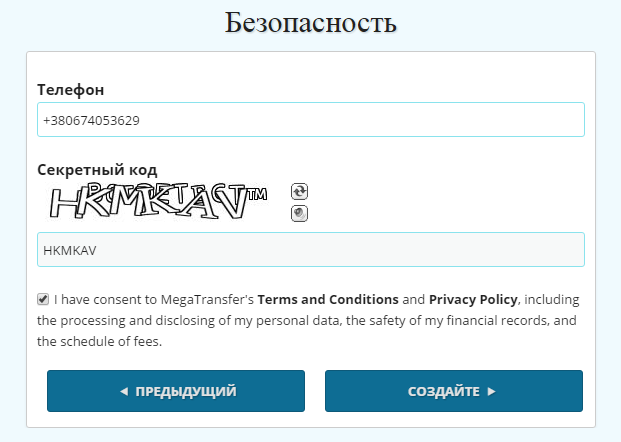Refresh the captcha image
The height and width of the screenshot is (442, 621).
coord(299,192)
